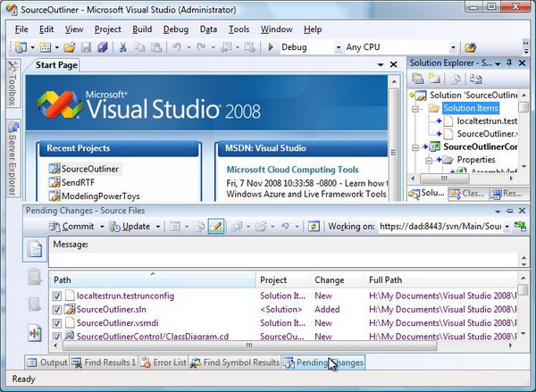Click the Pending Changes horizontal scrollbar thumb

click(x=249, y=346)
